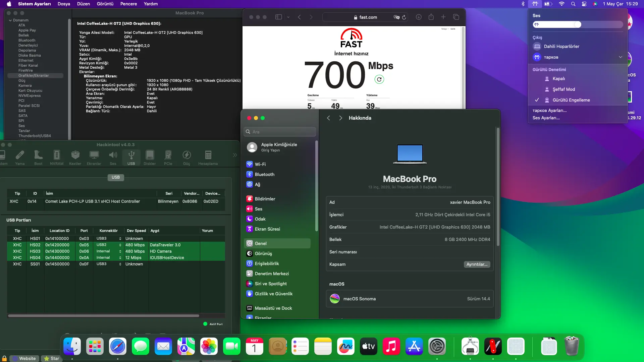Adjust the Ses volume slider
This screenshot has width=644, height=362.
578,24
